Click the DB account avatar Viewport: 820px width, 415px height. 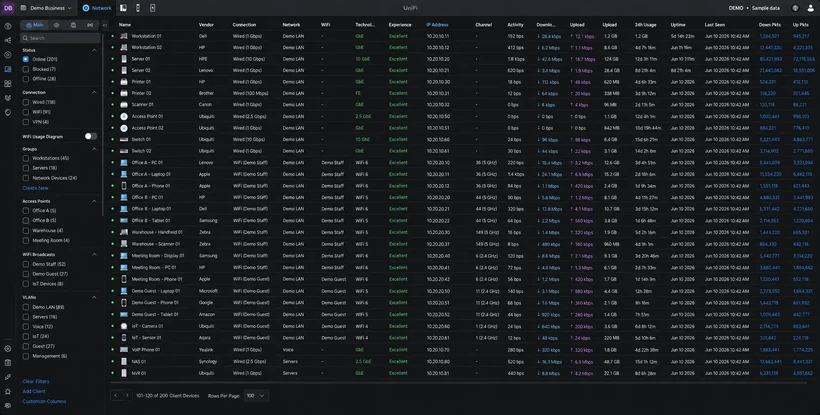pos(8,8)
